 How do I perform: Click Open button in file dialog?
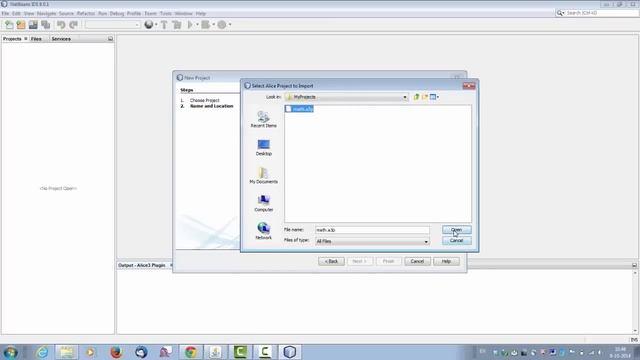[x=456, y=230]
